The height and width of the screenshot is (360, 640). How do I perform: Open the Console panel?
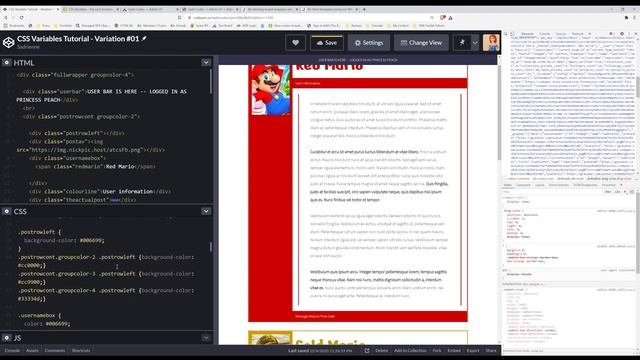tap(12, 350)
